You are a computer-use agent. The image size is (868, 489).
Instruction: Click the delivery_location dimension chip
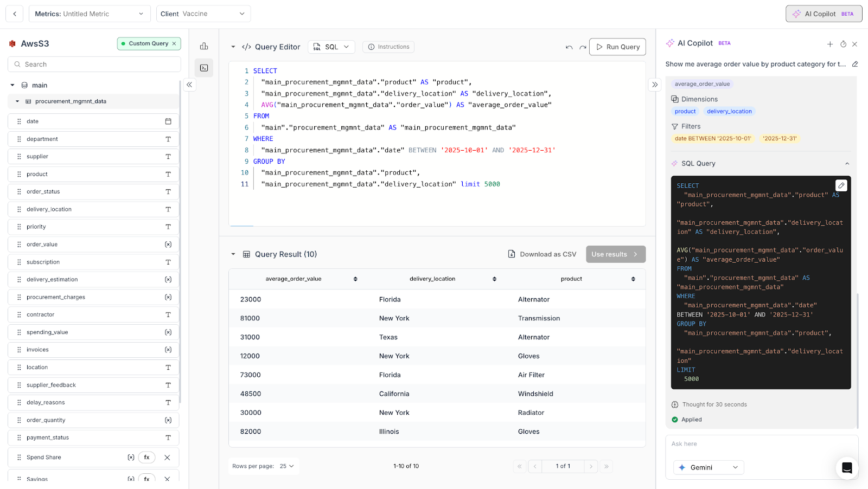(x=729, y=111)
